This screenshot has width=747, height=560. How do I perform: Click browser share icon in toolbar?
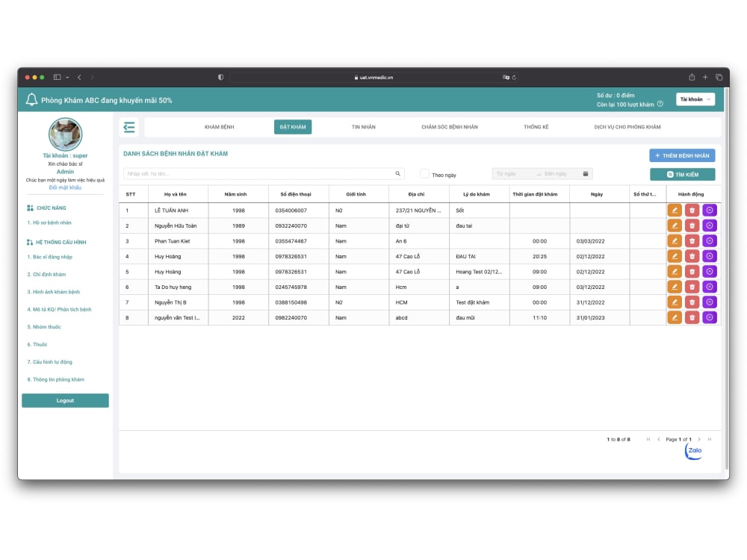692,77
